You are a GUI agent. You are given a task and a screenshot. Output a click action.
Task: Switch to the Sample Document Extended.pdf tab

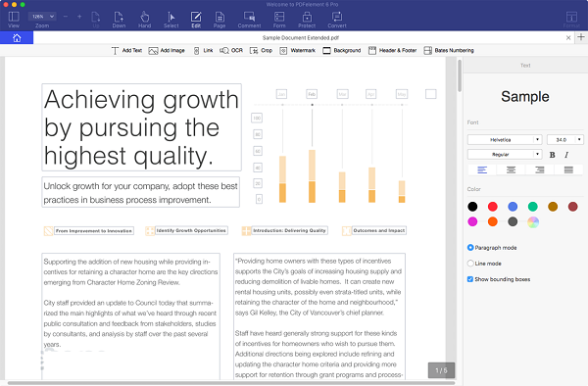[x=301, y=37]
